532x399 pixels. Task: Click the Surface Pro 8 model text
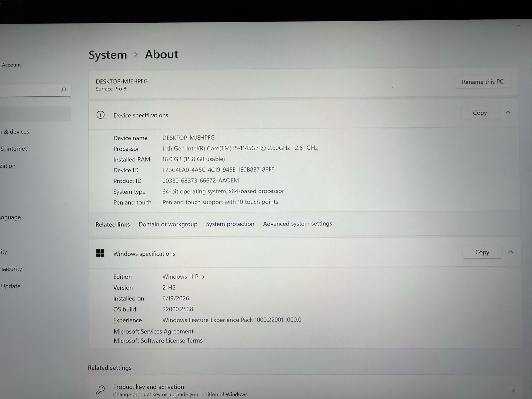tap(111, 89)
